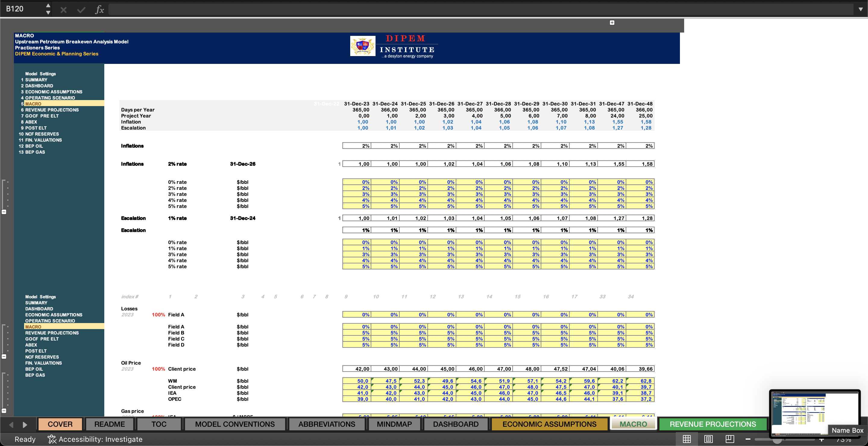The image size is (868, 446).
Task: Select the MINDMAP sheet tab
Action: [x=394, y=424]
